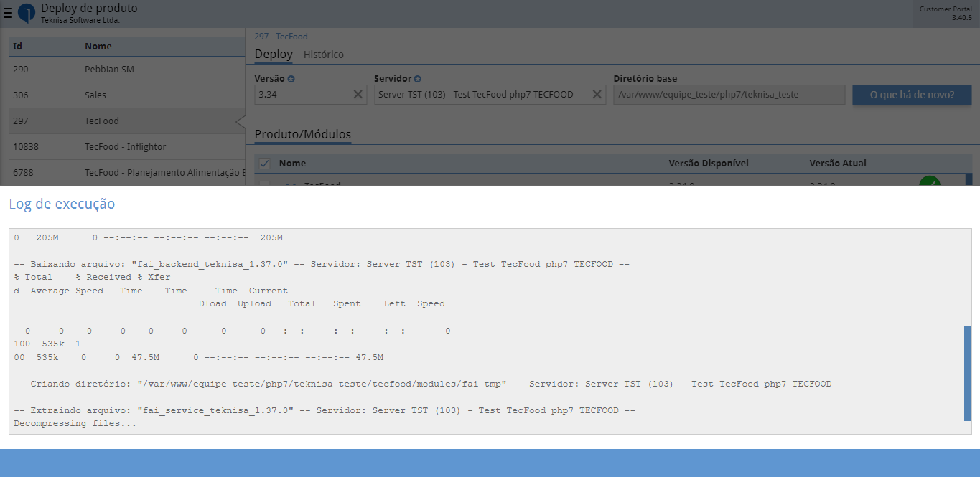Click the Id 6788 cell
Viewport: 980px width, 477px height.
[23, 173]
